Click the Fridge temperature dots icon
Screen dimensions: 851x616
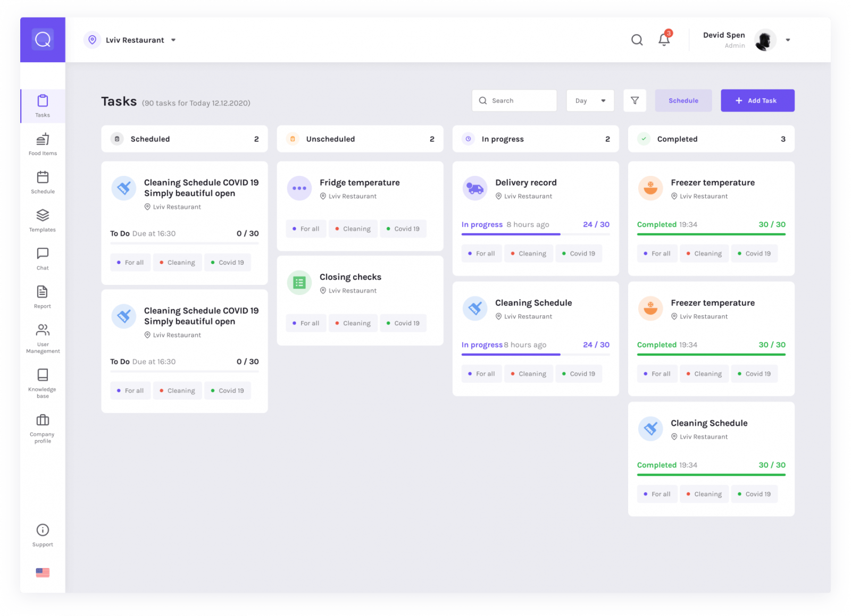point(299,188)
